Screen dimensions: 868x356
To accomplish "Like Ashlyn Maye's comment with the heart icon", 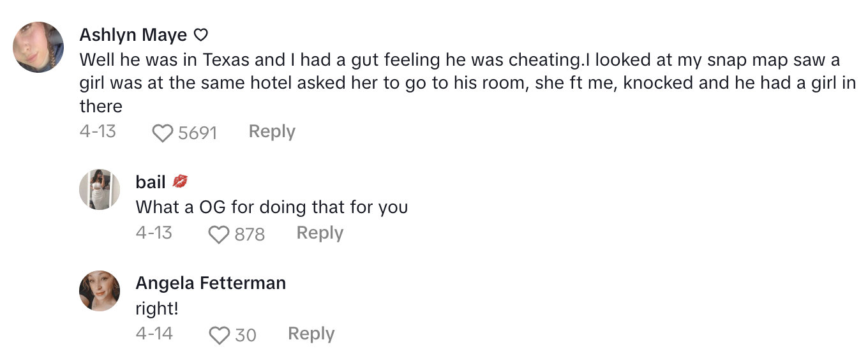I will click(x=163, y=133).
